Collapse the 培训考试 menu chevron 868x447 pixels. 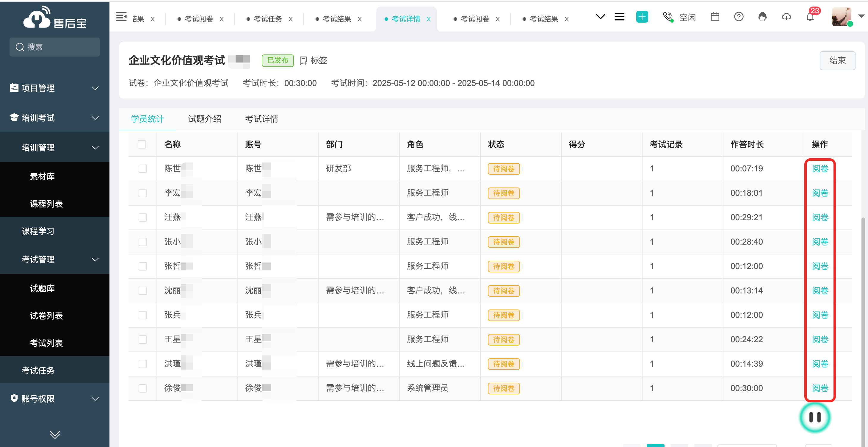(x=95, y=118)
